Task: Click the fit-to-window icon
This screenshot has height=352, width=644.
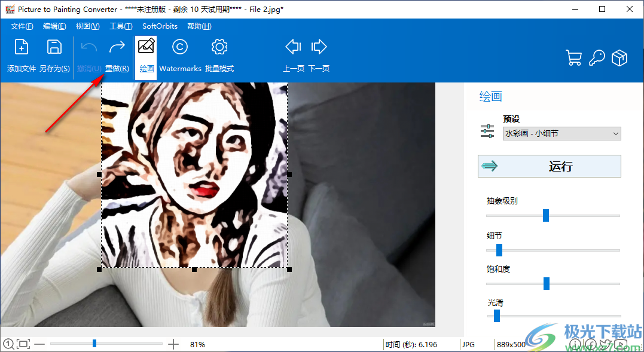Action: 24,344
